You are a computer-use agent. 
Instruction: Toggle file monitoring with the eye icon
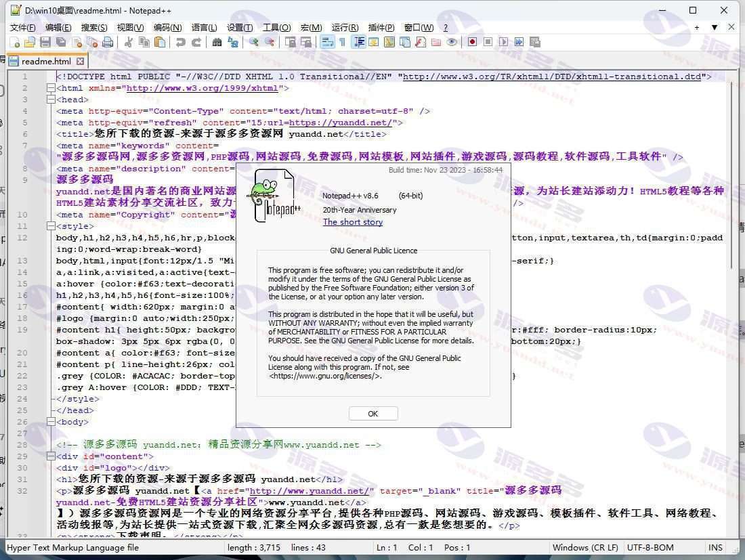(452, 42)
